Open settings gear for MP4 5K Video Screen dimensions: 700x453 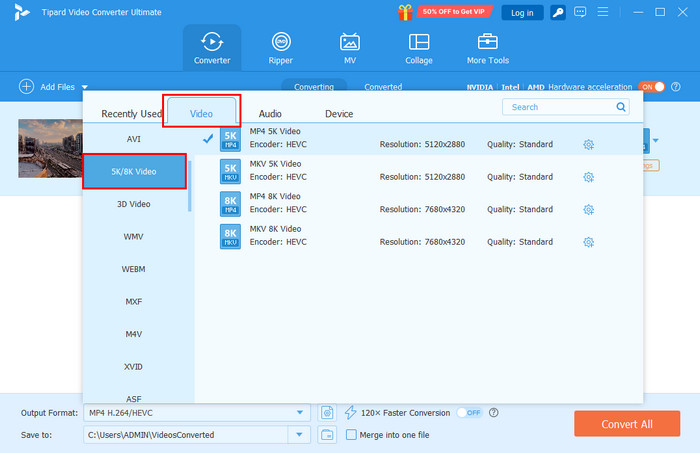[588, 145]
